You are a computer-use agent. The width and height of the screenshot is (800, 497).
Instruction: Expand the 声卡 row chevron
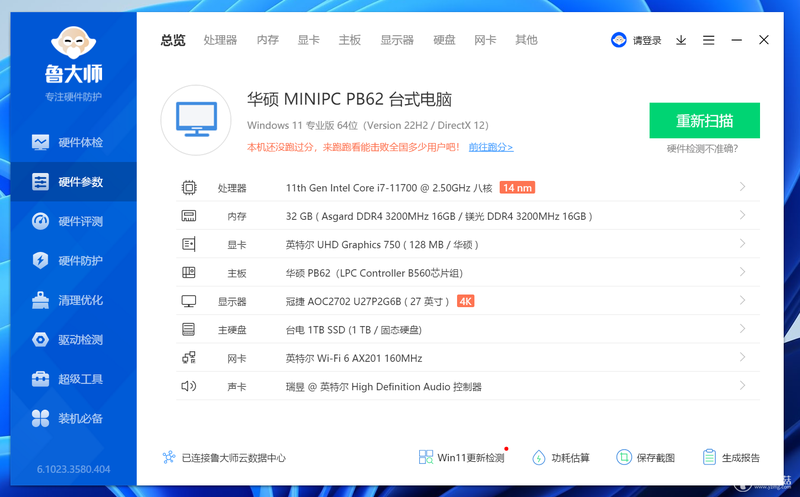click(742, 386)
